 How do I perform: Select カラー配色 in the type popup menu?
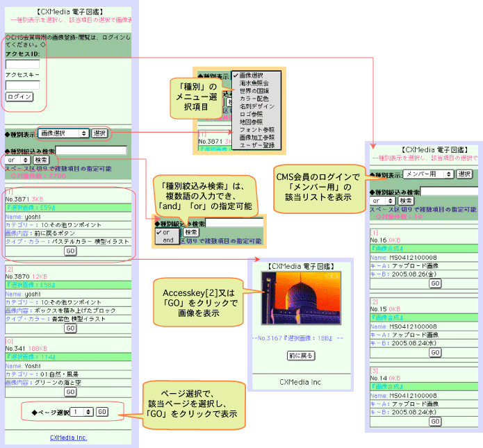pyautogui.click(x=256, y=99)
